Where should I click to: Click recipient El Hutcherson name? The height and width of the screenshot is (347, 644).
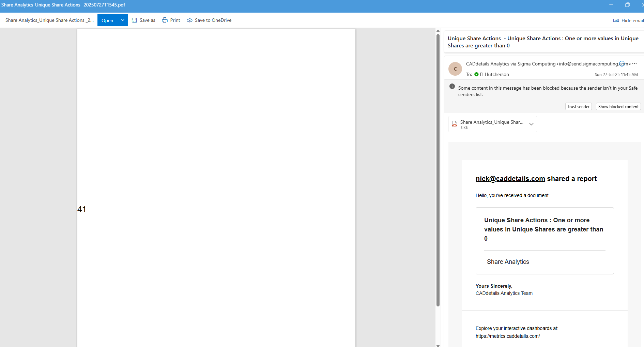pos(494,74)
